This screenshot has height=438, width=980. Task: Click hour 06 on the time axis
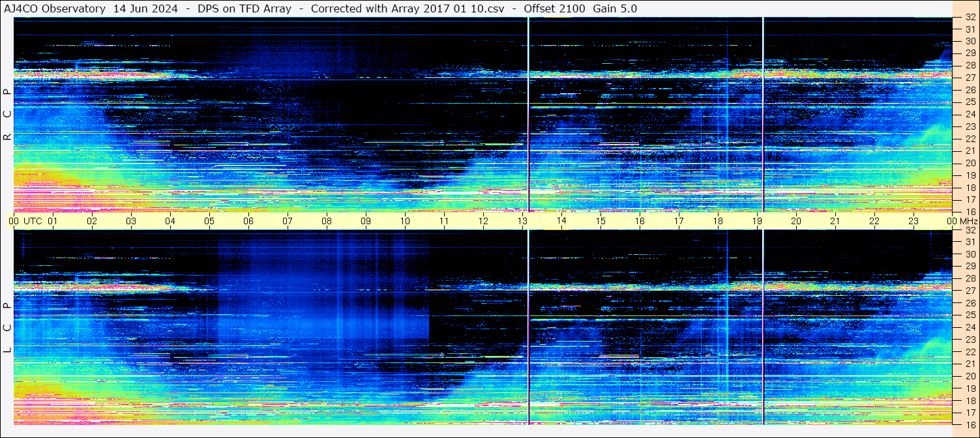pos(248,221)
